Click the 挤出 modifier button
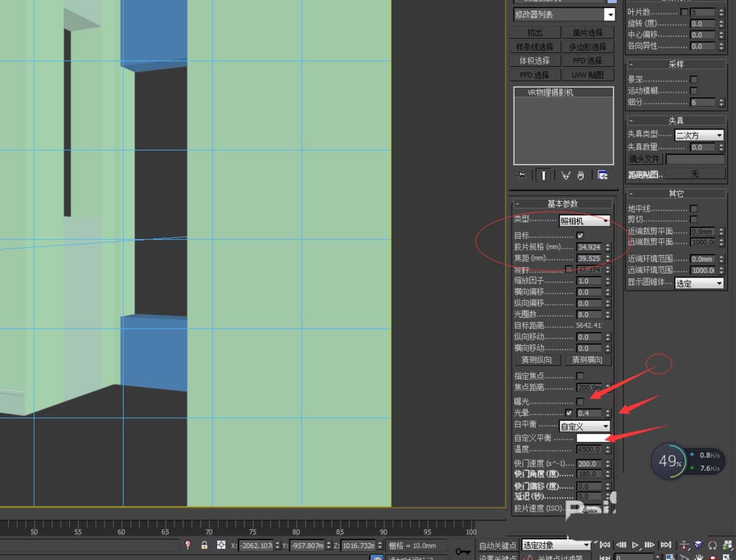 tap(535, 32)
